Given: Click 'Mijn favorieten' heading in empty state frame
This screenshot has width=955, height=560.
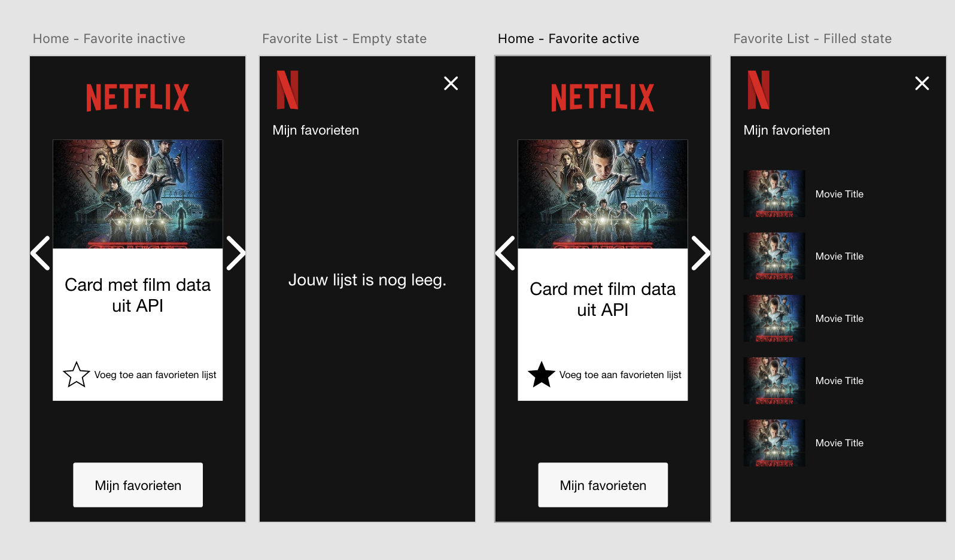Looking at the screenshot, I should tap(316, 130).
